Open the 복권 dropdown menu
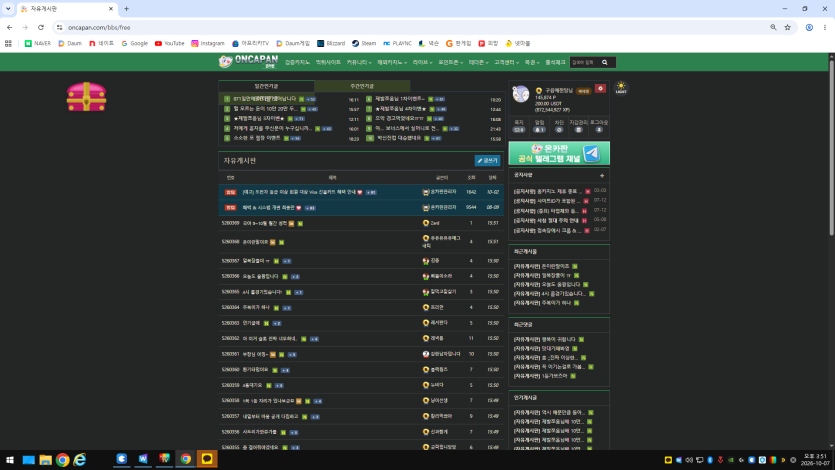This screenshot has height=470, width=835. point(531,62)
